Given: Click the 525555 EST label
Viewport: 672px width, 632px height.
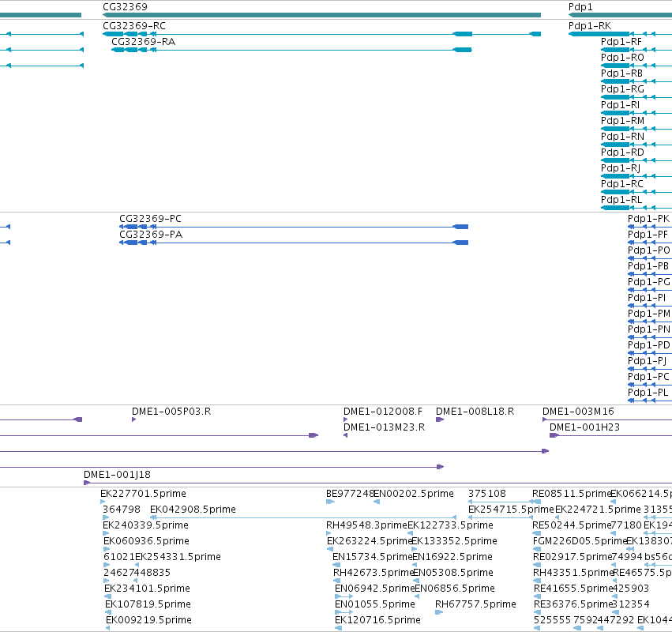Looking at the screenshot, I should [553, 620].
